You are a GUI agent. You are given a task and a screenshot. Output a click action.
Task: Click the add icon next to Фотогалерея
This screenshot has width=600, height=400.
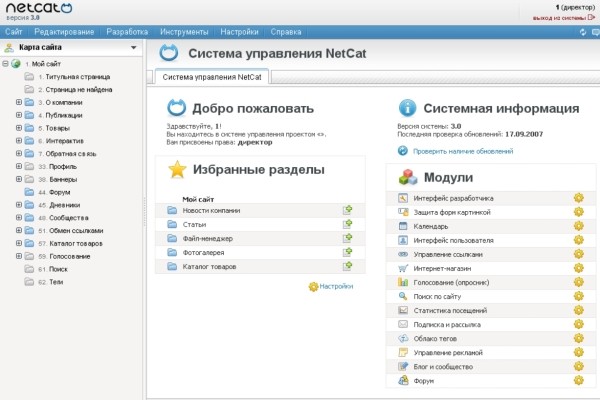[x=347, y=253]
